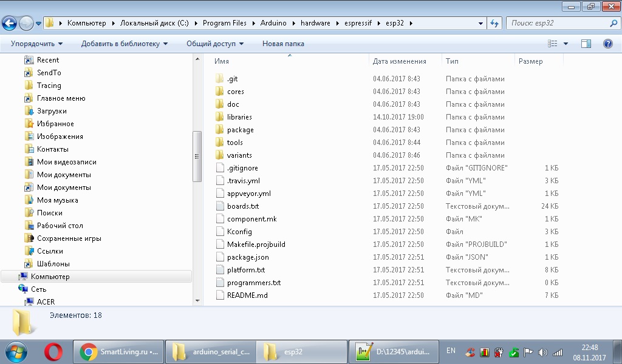Select the 'variants' folder
The height and width of the screenshot is (364, 622).
[239, 155]
